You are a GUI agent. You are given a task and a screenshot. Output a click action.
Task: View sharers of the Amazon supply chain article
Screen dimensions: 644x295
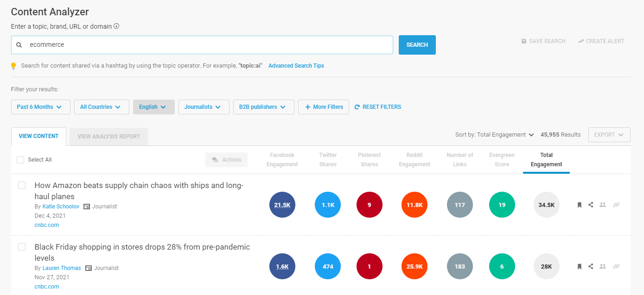point(603,205)
